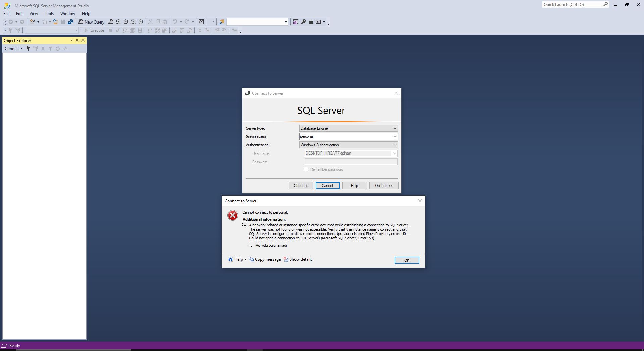Click Cancel in Connect to Server dialog
The width and height of the screenshot is (644, 351).
point(328,186)
